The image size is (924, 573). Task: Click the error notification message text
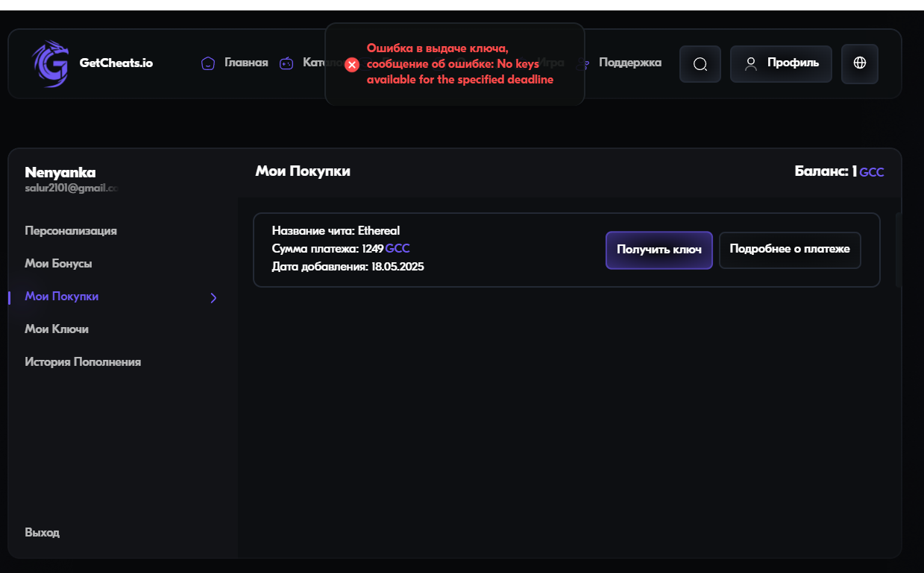[x=459, y=64]
